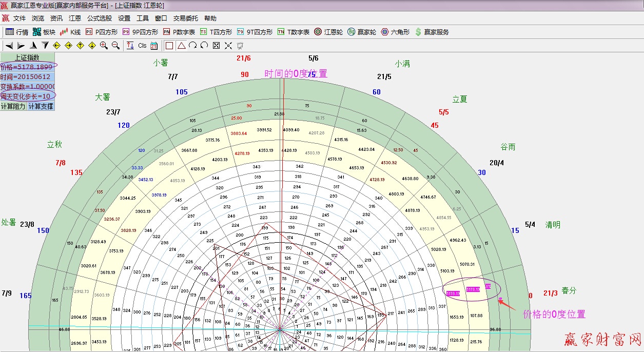Open the P四方形 price square tool
Viewport: 644px width, 352px height.
101,32
